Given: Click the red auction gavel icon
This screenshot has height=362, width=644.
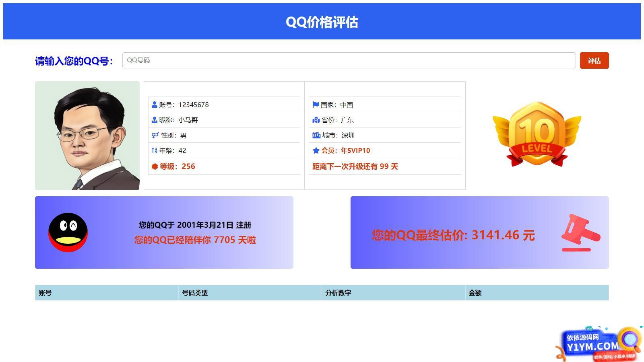Looking at the screenshot, I should (581, 232).
